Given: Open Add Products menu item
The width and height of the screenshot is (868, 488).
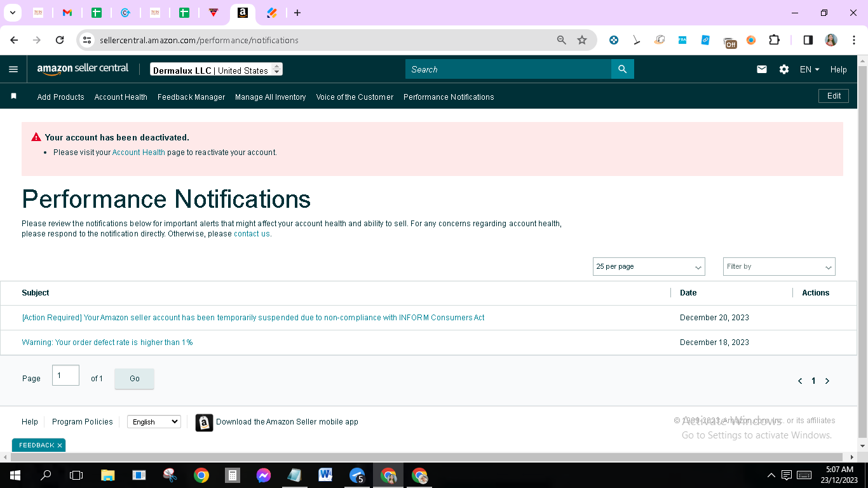Looking at the screenshot, I should click(x=61, y=97).
